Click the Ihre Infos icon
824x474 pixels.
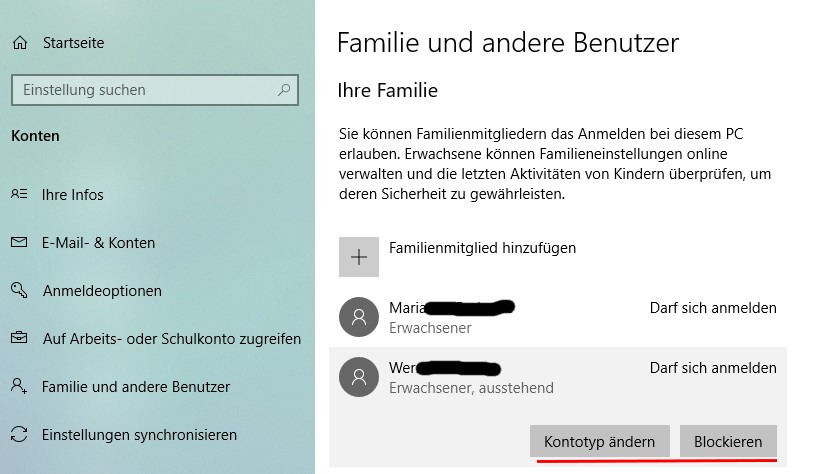coord(19,194)
